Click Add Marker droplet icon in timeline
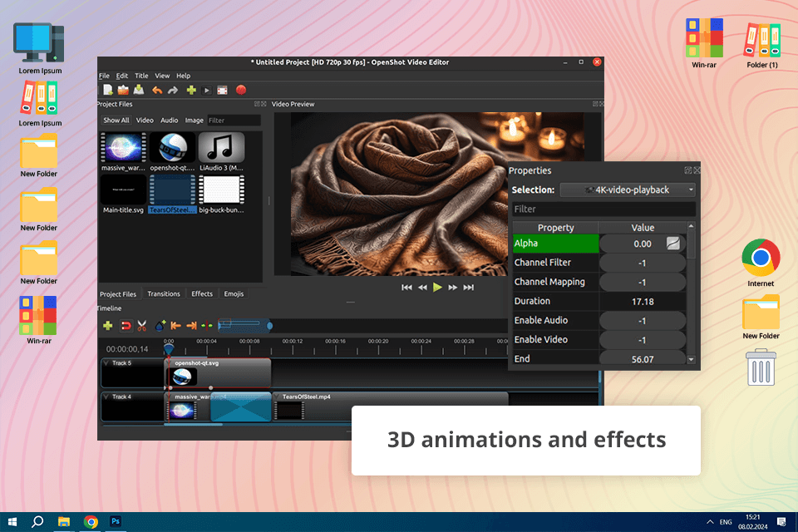 [160, 325]
